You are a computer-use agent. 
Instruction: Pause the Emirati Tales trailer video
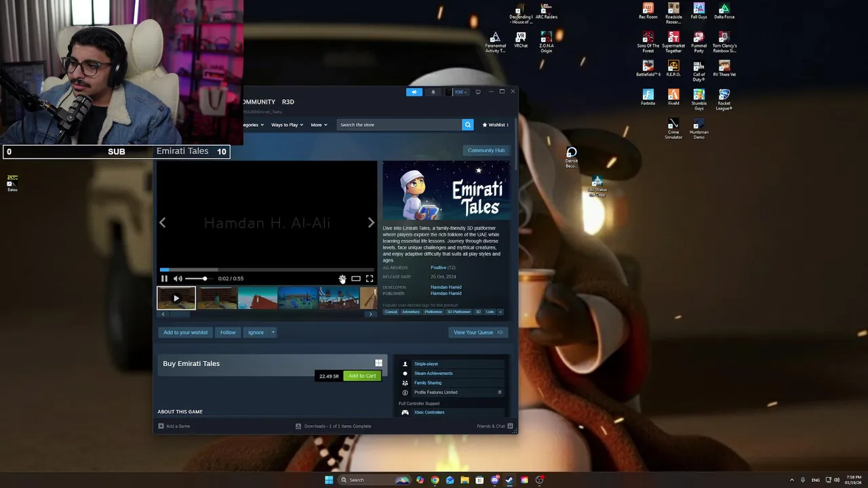coord(164,279)
